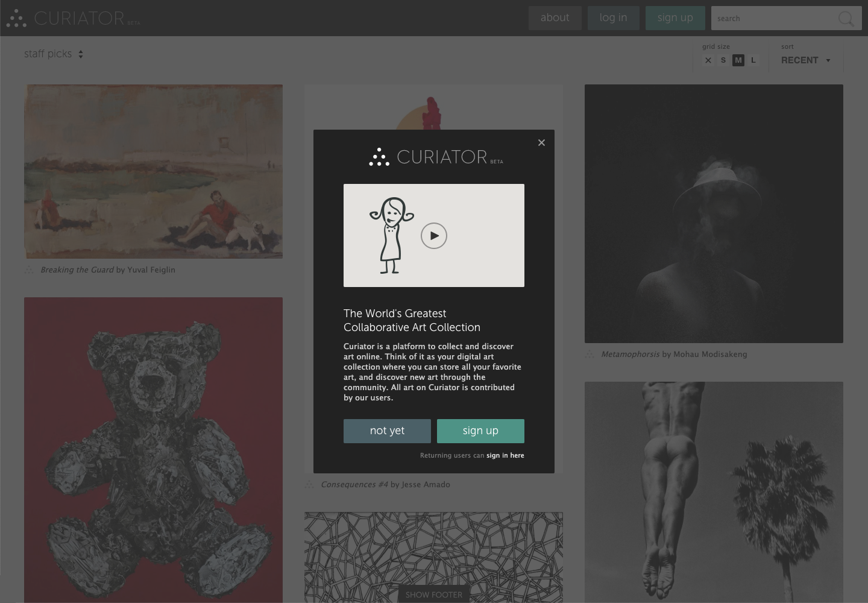Select grid size M
Viewport: 868px width, 603px height.
(x=738, y=60)
